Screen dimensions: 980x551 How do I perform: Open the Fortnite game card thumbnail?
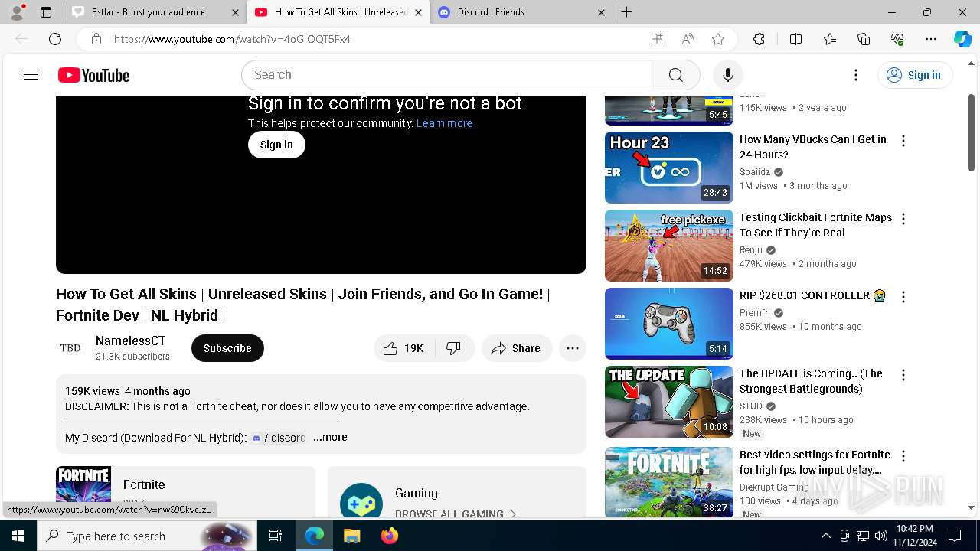tap(83, 491)
